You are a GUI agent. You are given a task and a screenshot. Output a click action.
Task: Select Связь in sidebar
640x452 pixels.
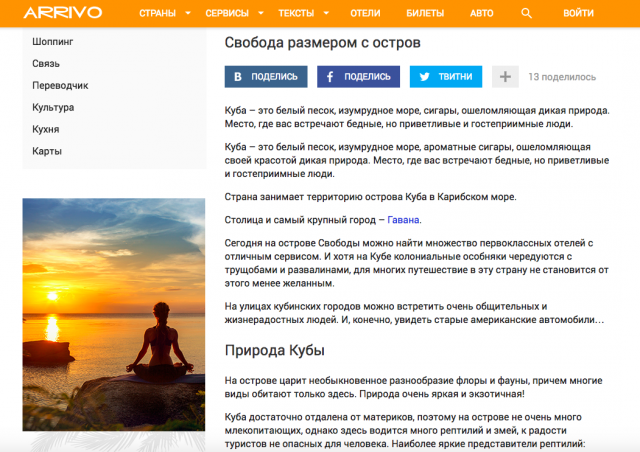[x=46, y=64]
